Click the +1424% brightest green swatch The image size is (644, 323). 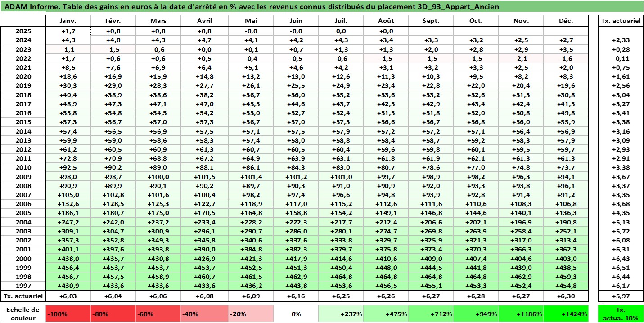[566, 314]
